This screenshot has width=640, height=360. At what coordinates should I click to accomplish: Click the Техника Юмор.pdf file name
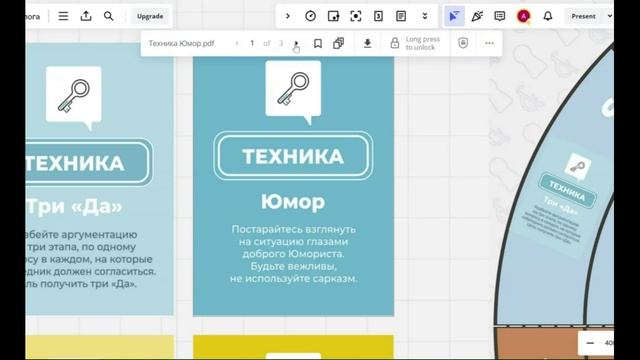pos(181,43)
